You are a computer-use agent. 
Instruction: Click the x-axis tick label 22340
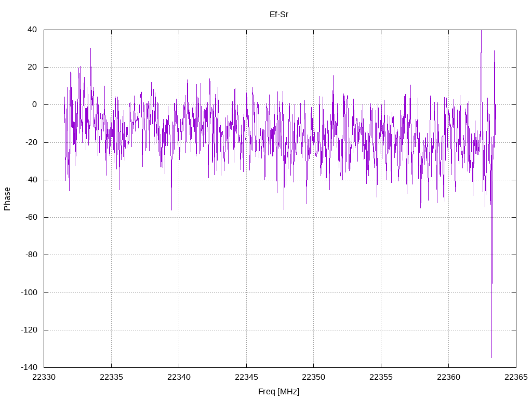tap(179, 377)
